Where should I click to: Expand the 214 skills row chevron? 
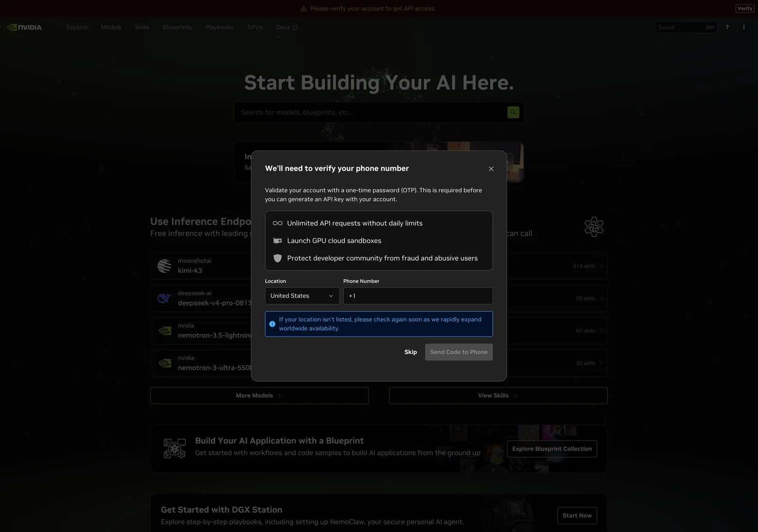click(601, 266)
